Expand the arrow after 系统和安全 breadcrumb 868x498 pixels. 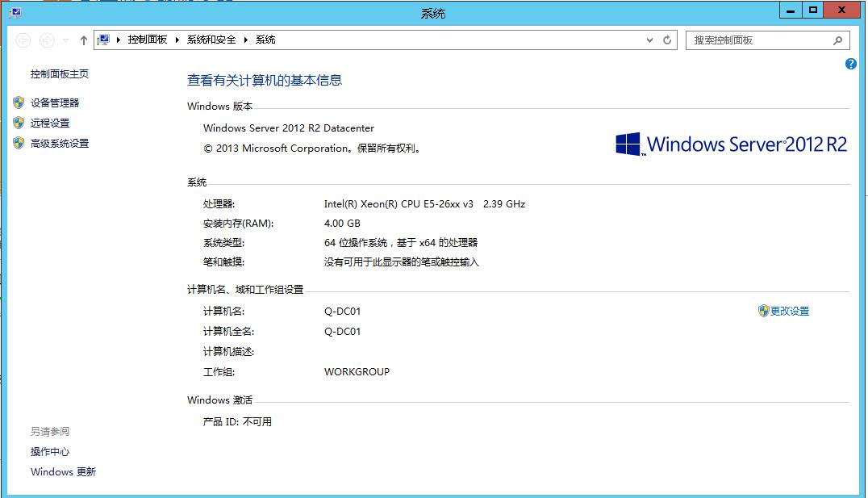coord(246,40)
